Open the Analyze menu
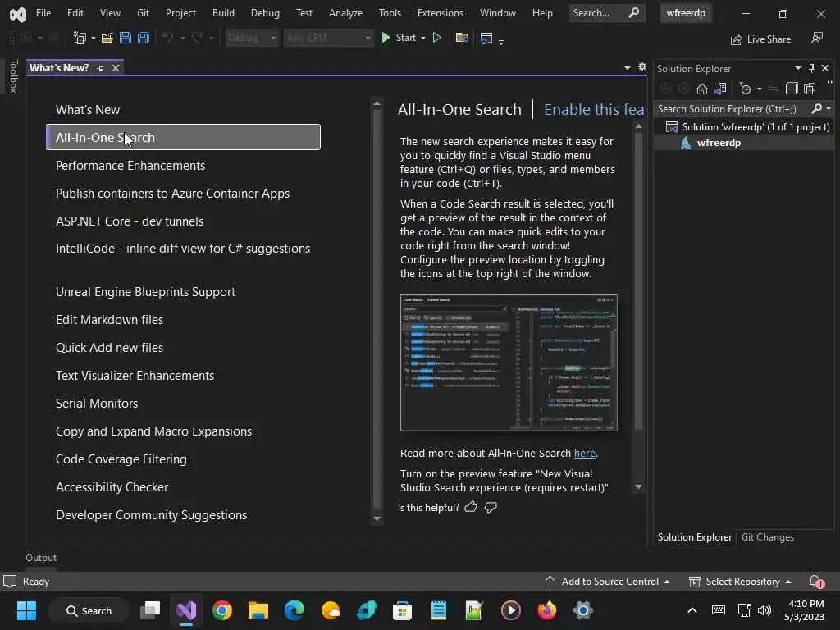Viewport: 840px width, 630px height. [x=345, y=13]
